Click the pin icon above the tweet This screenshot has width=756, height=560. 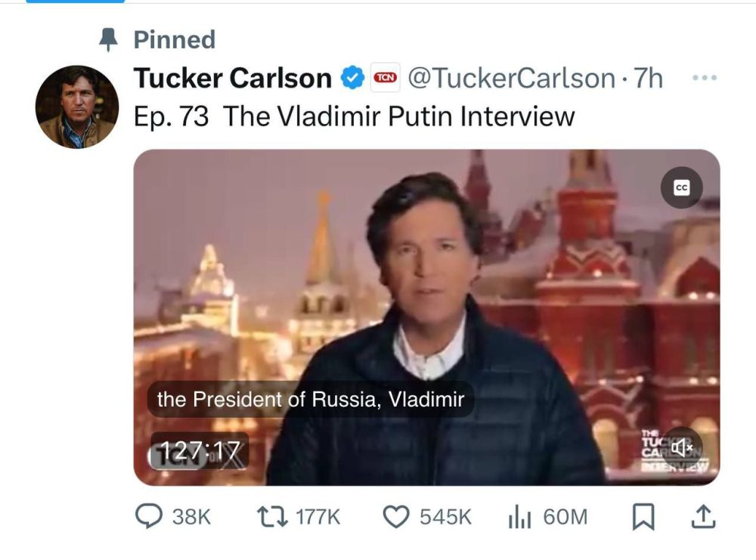tap(109, 39)
